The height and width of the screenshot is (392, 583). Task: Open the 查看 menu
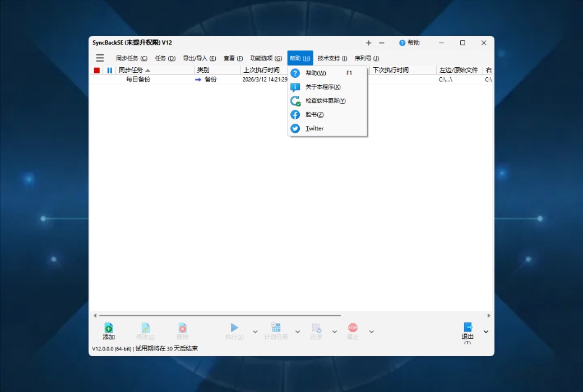(x=233, y=58)
